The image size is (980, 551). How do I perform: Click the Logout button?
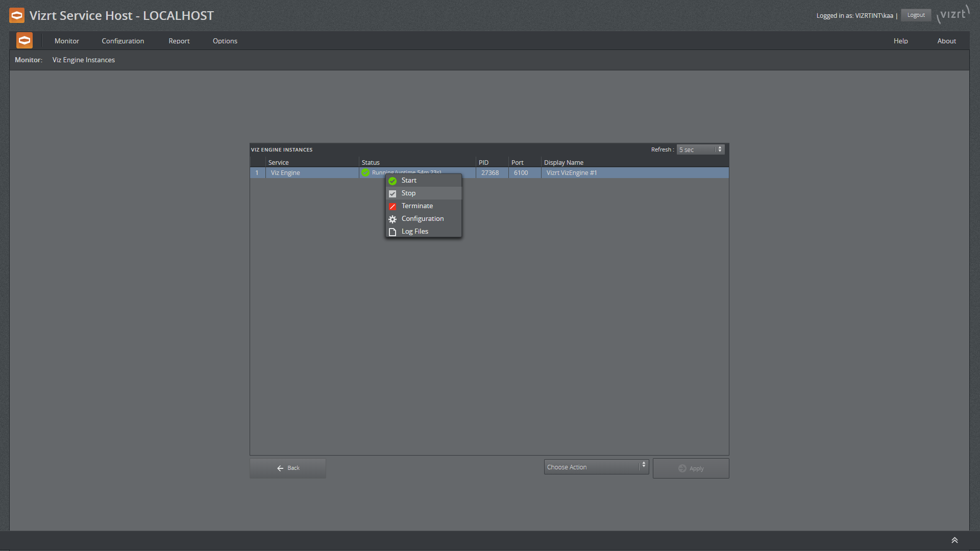pos(917,15)
